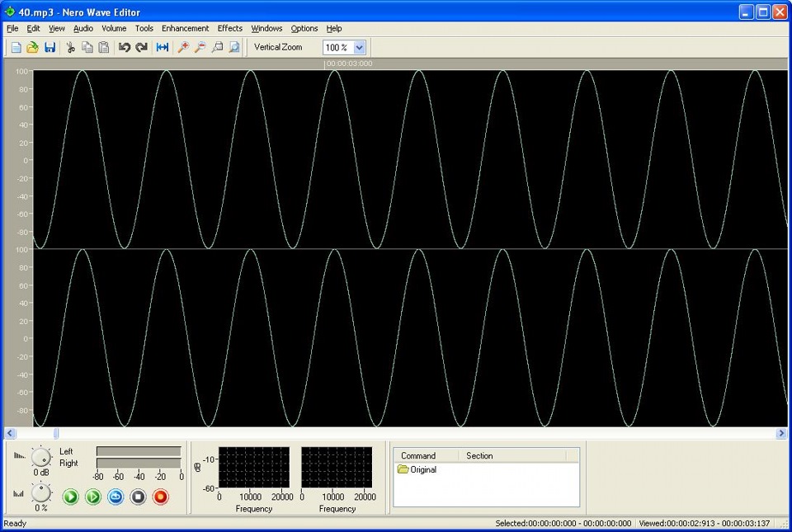Zoom in with the plus magnifier
The height and width of the screenshot is (532, 792).
point(183,48)
